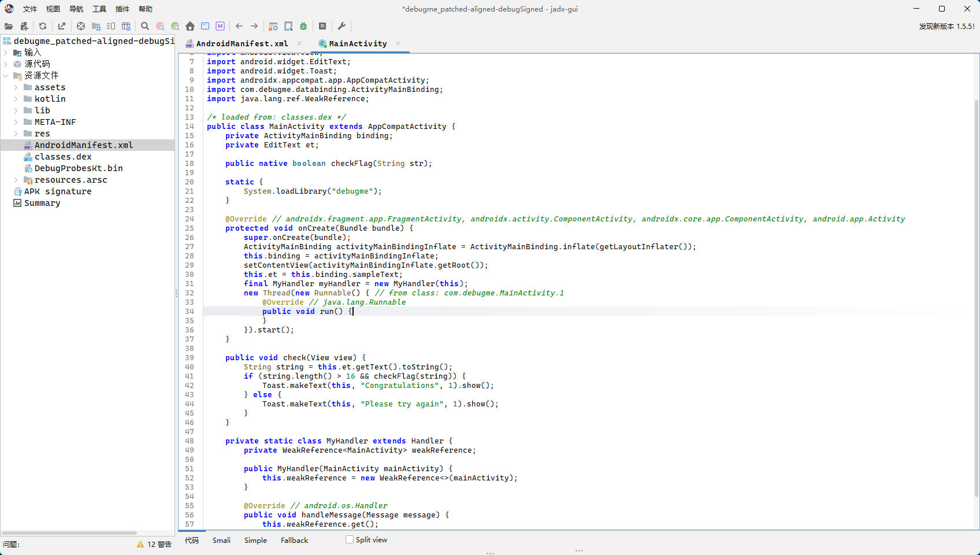
Task: Open preferences with the wrench icon
Action: [x=341, y=26]
